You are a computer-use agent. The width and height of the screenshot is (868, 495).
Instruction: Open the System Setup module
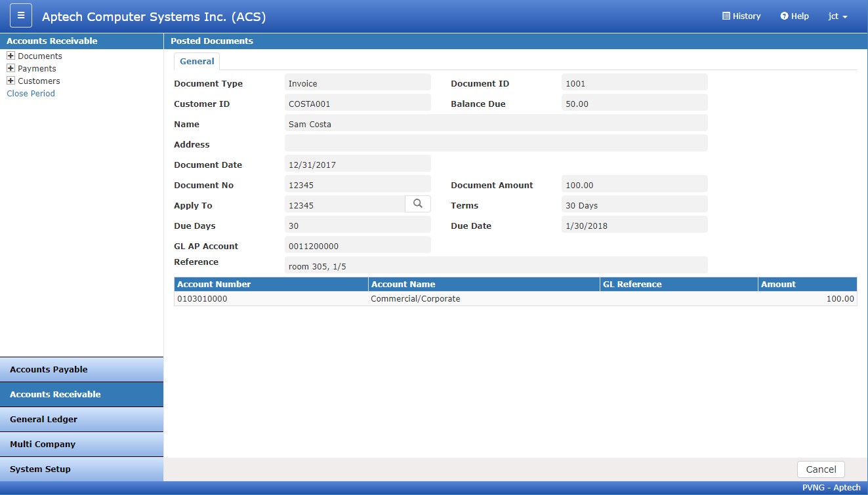[81, 469]
